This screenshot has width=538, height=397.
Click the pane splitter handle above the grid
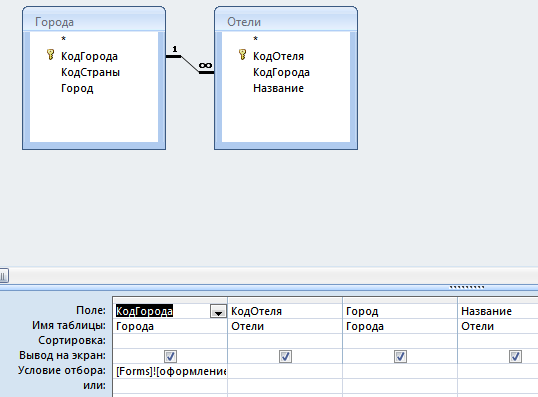[467, 287]
